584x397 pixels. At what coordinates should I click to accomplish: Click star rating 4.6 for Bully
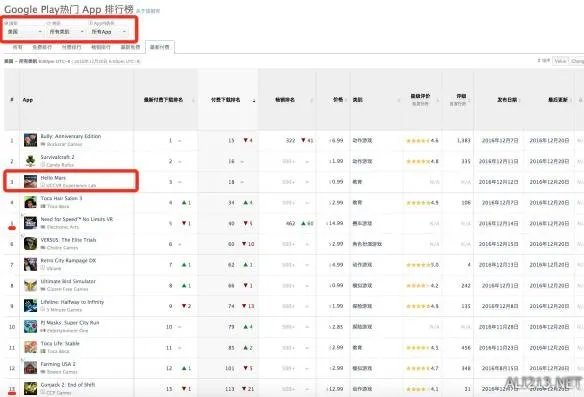pos(422,141)
